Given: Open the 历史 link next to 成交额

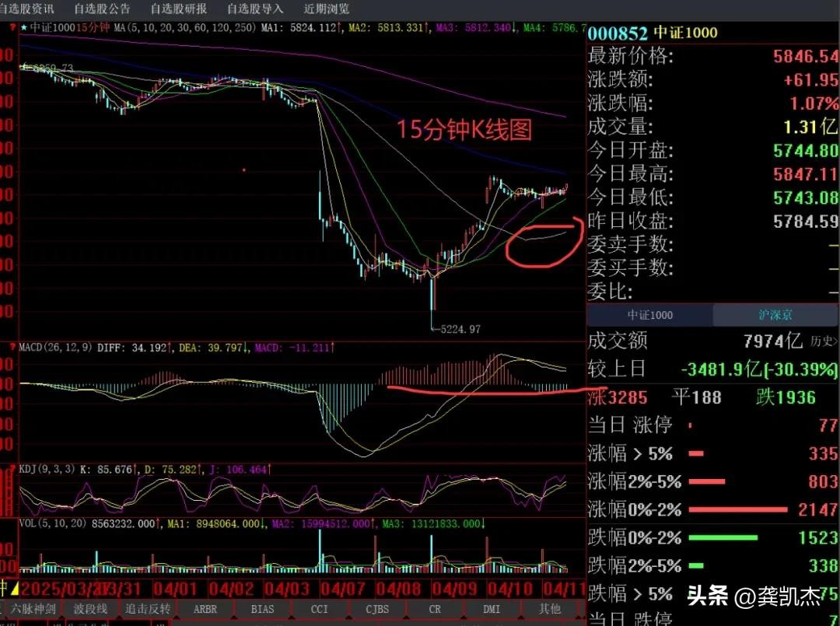Looking at the screenshot, I should [x=824, y=341].
